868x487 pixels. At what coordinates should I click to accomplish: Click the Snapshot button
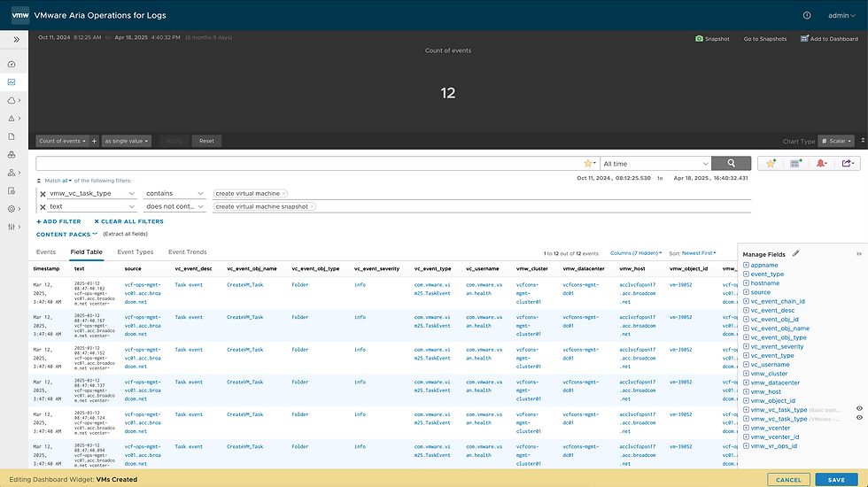[712, 39]
